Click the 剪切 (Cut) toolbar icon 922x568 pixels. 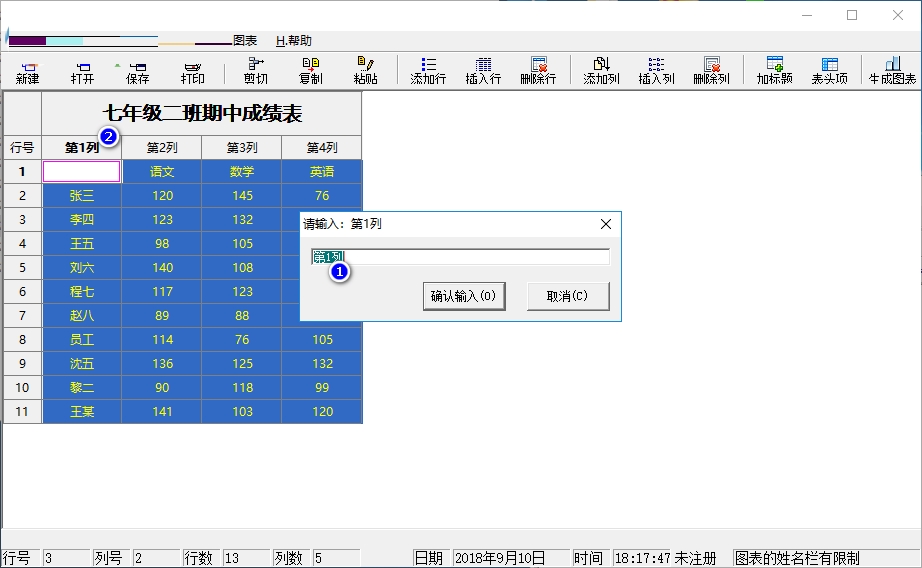(255, 70)
